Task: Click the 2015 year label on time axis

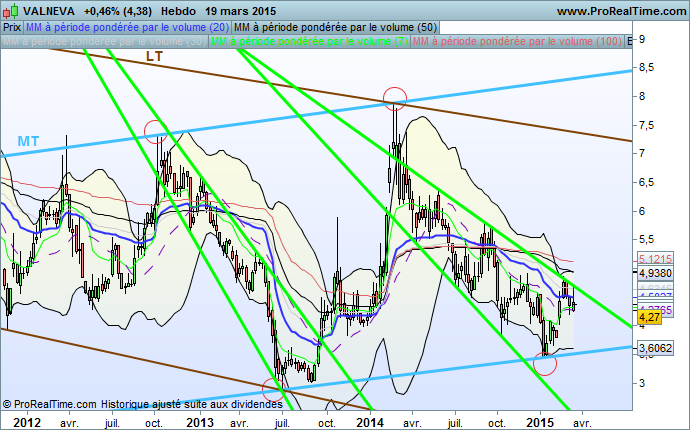Action: [540, 423]
